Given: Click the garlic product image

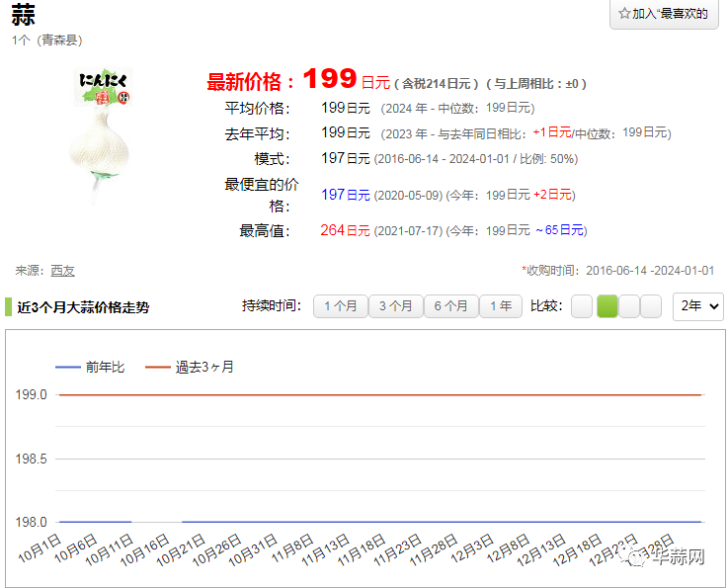Looking at the screenshot, I should pos(102,135).
